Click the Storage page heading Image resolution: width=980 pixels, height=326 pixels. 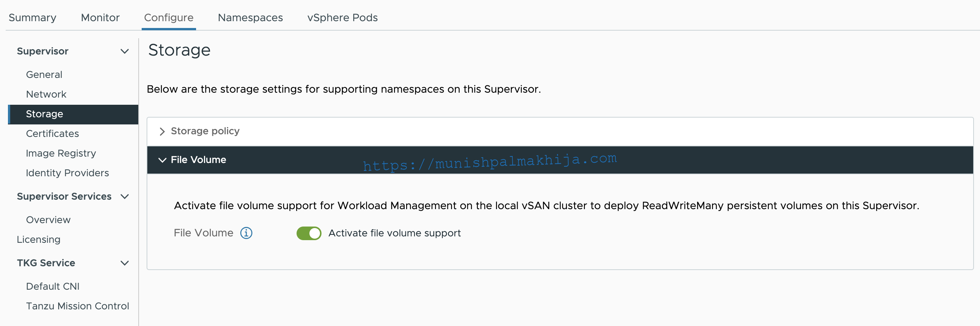point(179,50)
